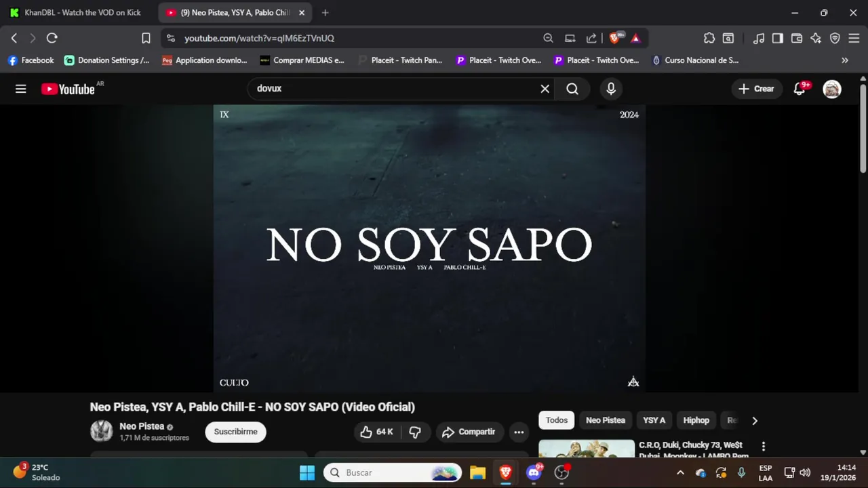Select the 'YSY A' filter chip
This screenshot has width=868, height=488.
coord(654,420)
